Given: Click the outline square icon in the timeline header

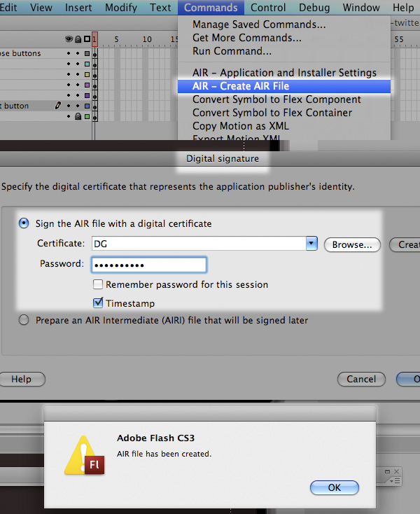Looking at the screenshot, I should [87, 39].
